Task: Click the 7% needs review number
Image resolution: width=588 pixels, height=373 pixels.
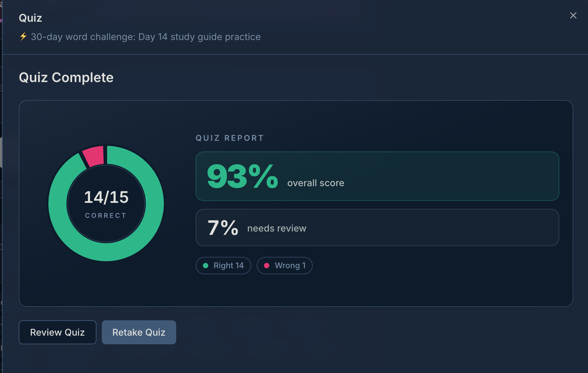Action: [223, 228]
